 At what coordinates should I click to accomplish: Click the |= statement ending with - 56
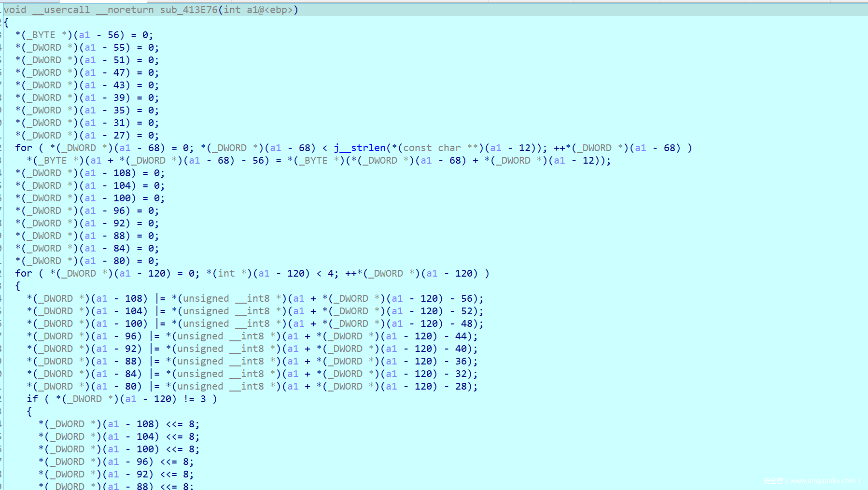click(255, 298)
